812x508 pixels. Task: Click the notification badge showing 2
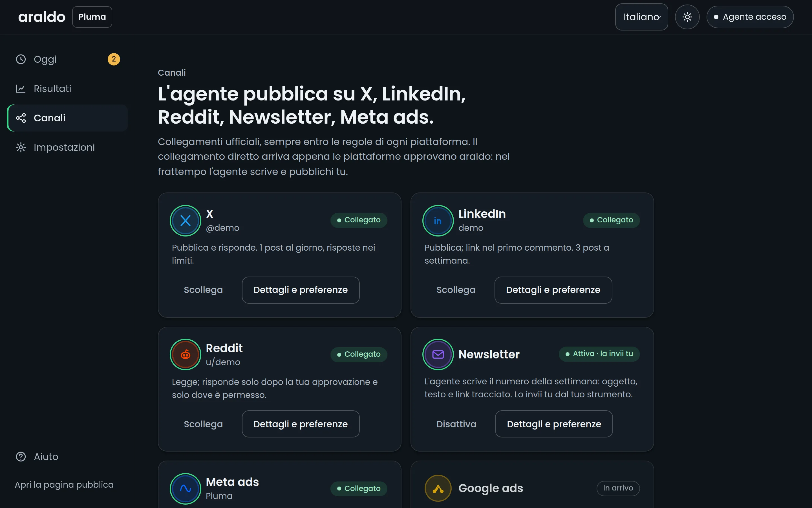(114, 59)
